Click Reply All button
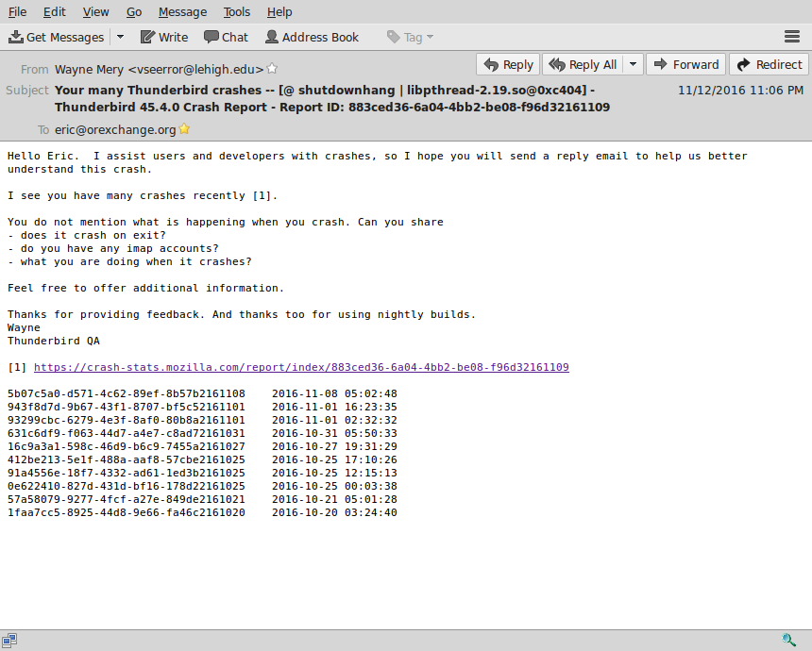Image resolution: width=812 pixels, height=651 pixels. pos(584,65)
